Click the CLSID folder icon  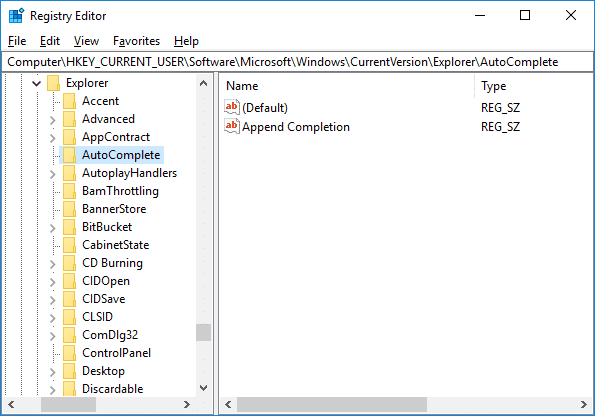[x=69, y=317]
